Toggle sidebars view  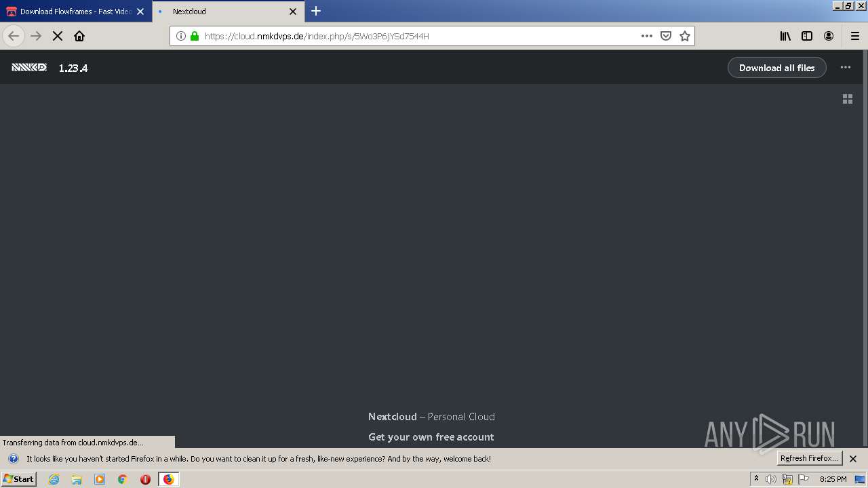[x=807, y=36]
